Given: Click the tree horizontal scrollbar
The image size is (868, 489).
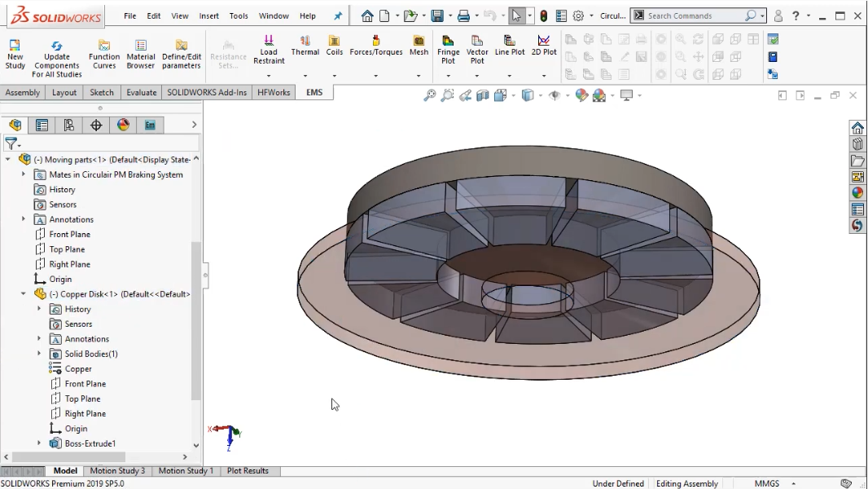Looking at the screenshot, I should pyautogui.click(x=68, y=457).
